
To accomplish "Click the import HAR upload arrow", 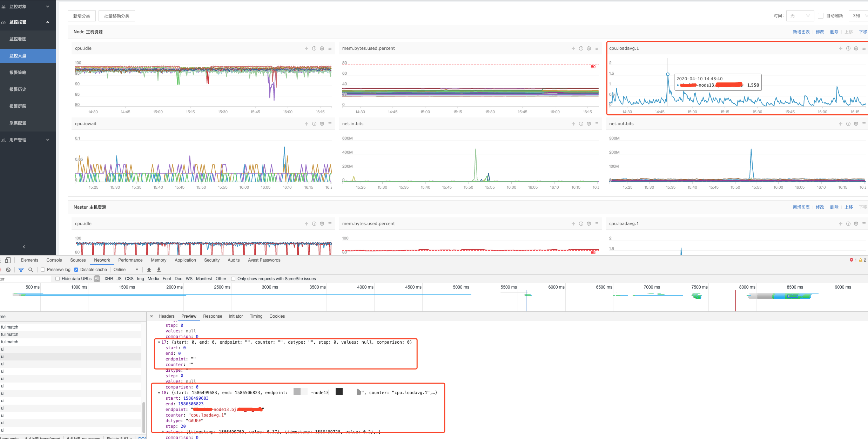I will (149, 270).
